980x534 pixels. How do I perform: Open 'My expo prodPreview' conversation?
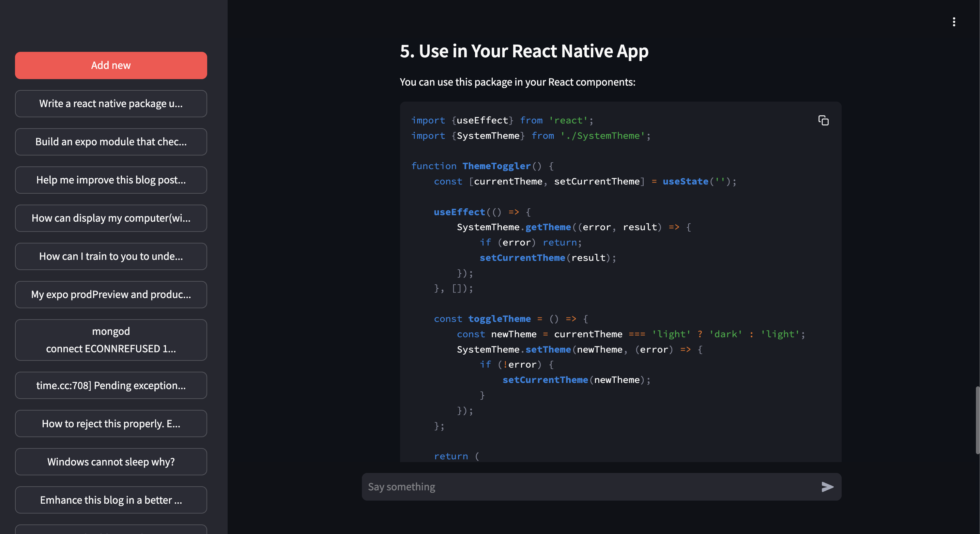[111, 295]
